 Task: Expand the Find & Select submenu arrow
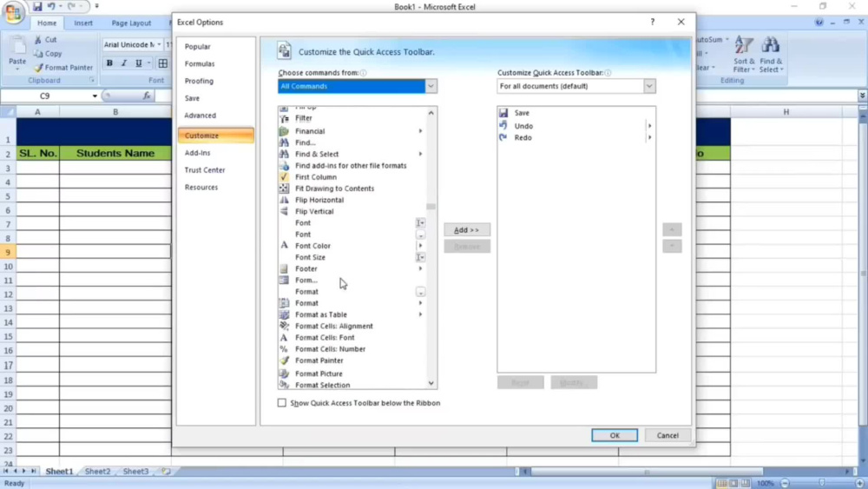pyautogui.click(x=420, y=154)
